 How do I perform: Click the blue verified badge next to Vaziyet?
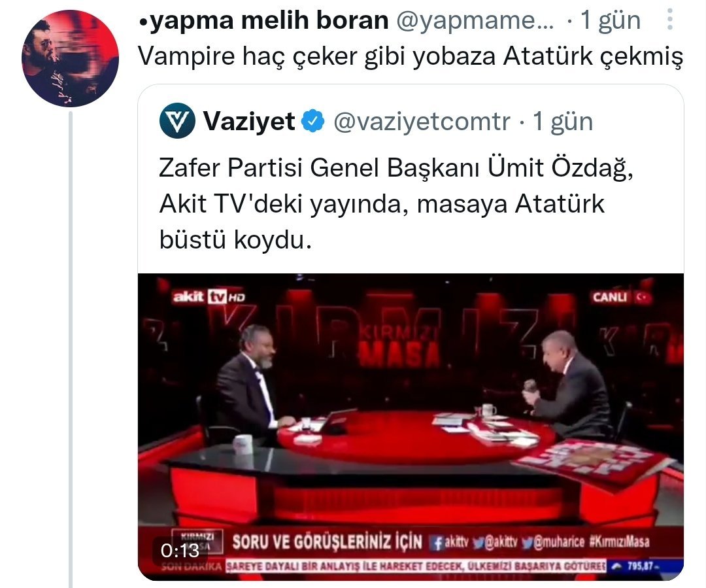tap(313, 121)
